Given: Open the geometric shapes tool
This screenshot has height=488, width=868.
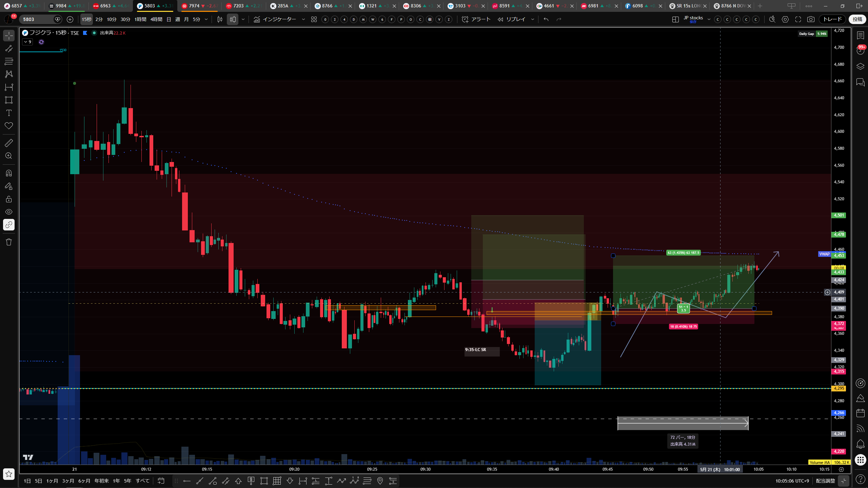Looking at the screenshot, I should [9, 100].
